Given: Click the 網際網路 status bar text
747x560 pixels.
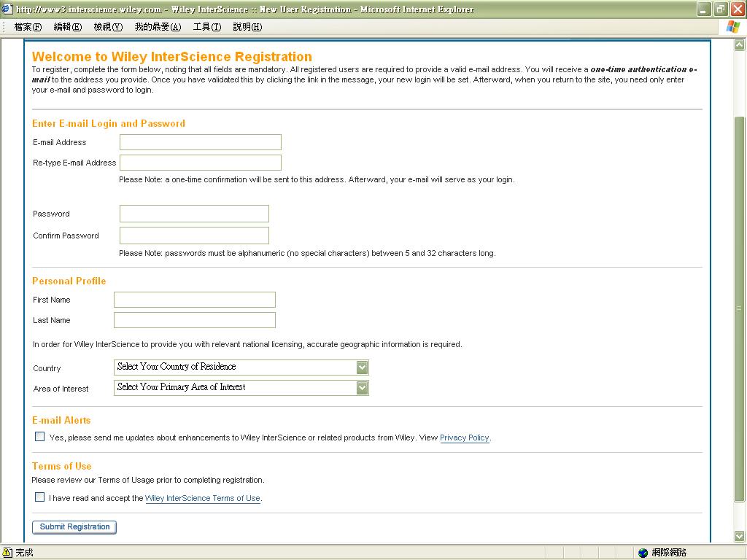Looking at the screenshot, I should point(669,553).
